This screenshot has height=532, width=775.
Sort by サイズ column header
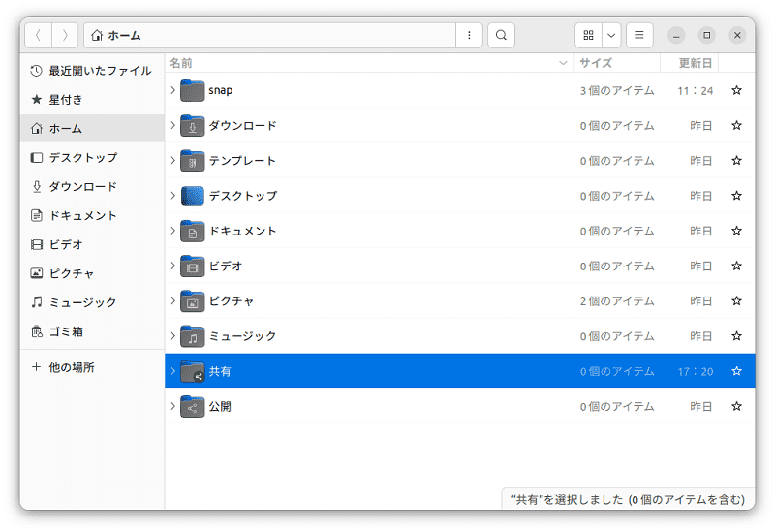[x=617, y=63]
